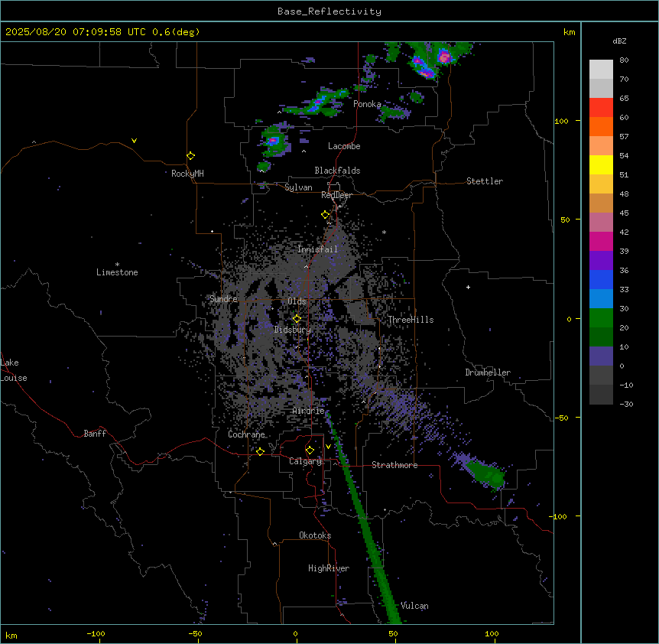
Task: Click the Okotoks label
Action: (x=315, y=535)
